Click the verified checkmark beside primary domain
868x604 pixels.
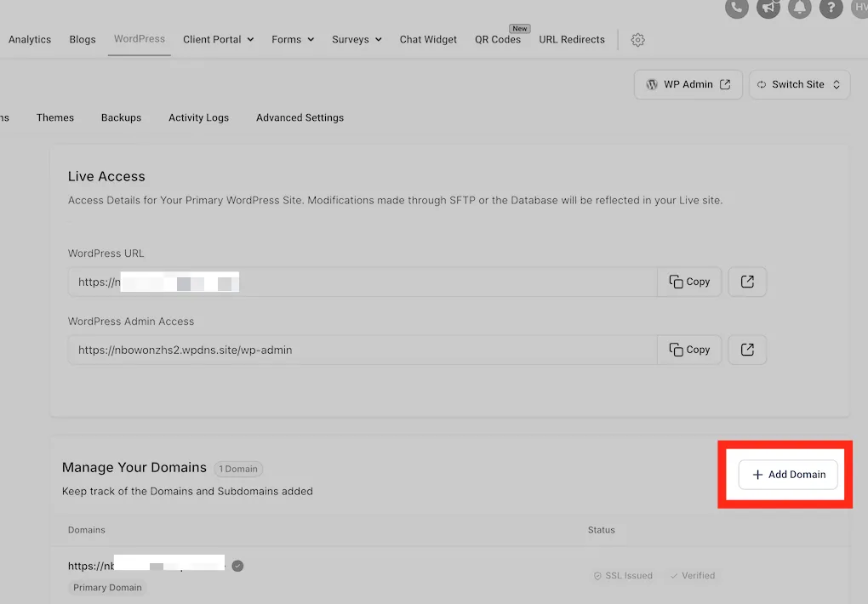[x=237, y=566]
